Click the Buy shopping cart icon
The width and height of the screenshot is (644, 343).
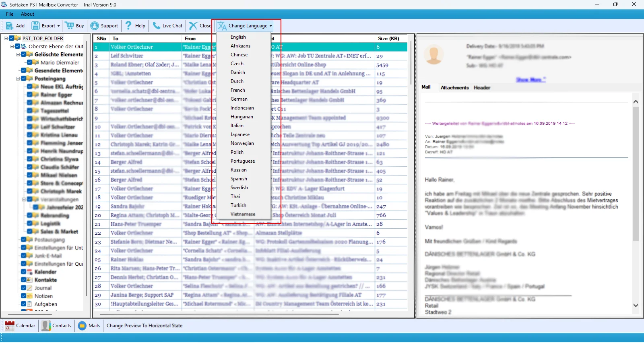[70, 26]
